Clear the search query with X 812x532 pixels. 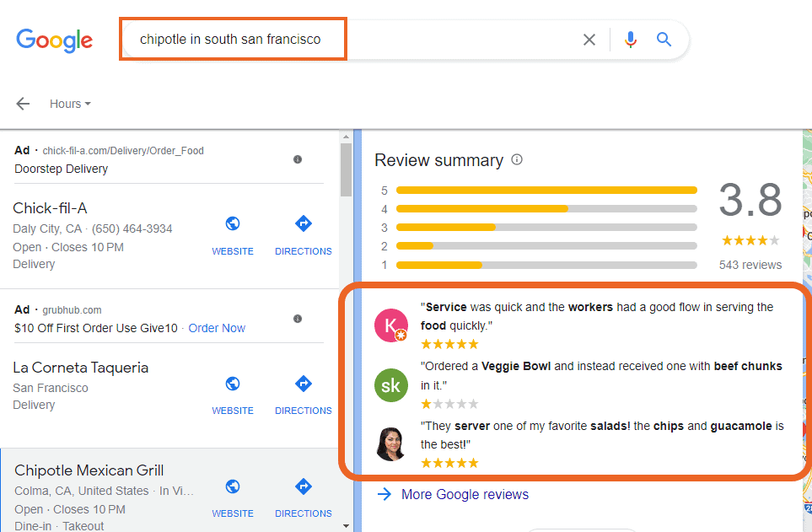click(589, 40)
